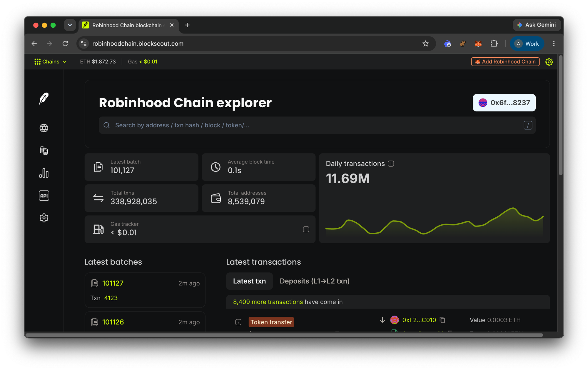Click the batch 101126 document icon
Screen dimensions: 588x370
coord(94,322)
